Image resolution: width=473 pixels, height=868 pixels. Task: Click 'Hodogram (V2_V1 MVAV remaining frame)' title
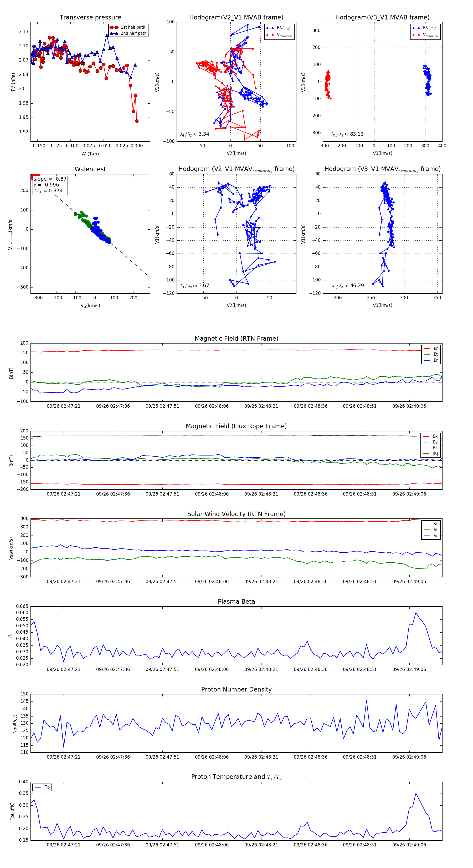point(236,169)
